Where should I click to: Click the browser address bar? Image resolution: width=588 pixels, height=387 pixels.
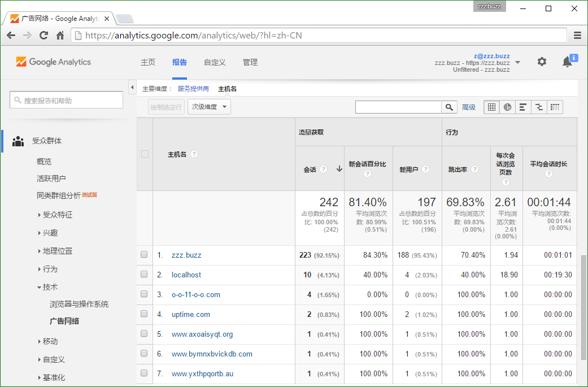[x=319, y=35]
